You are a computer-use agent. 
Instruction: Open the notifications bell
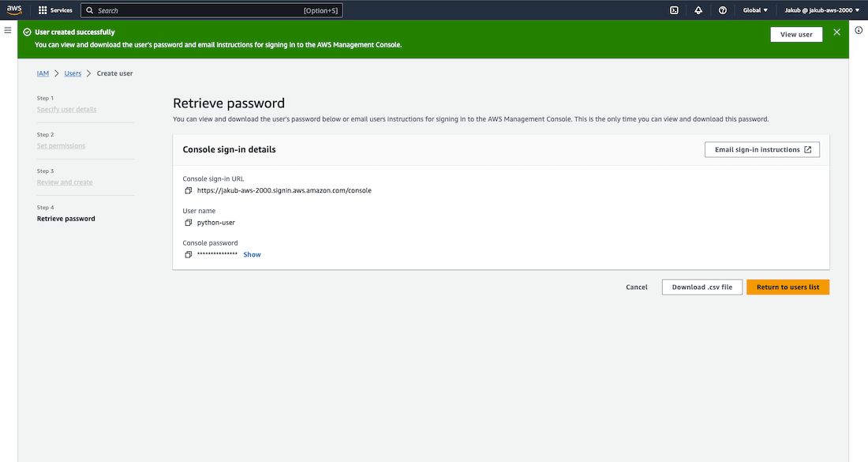point(698,10)
